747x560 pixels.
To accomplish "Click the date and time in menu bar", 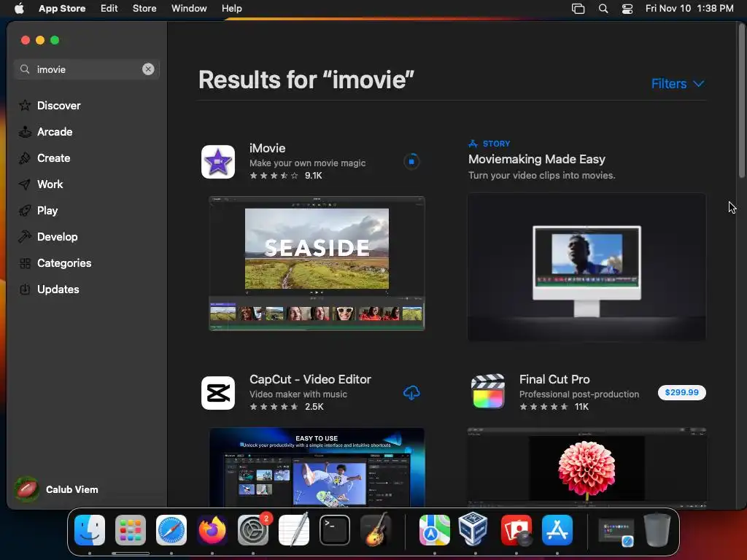I will [689, 9].
